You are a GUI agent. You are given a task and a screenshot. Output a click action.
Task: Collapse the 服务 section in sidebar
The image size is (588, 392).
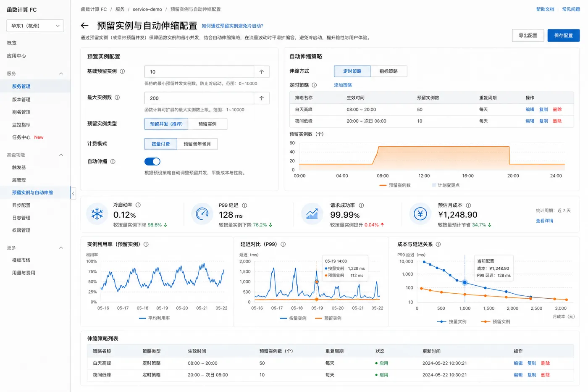click(x=61, y=74)
